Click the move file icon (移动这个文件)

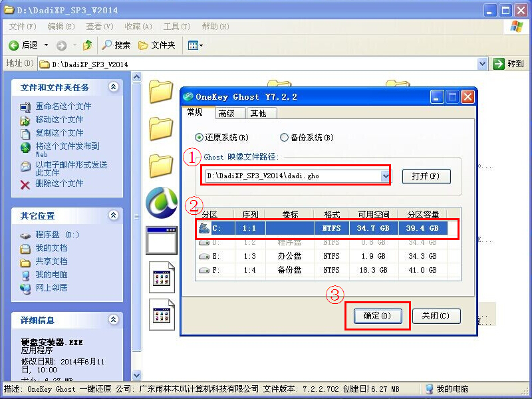[x=25, y=120]
